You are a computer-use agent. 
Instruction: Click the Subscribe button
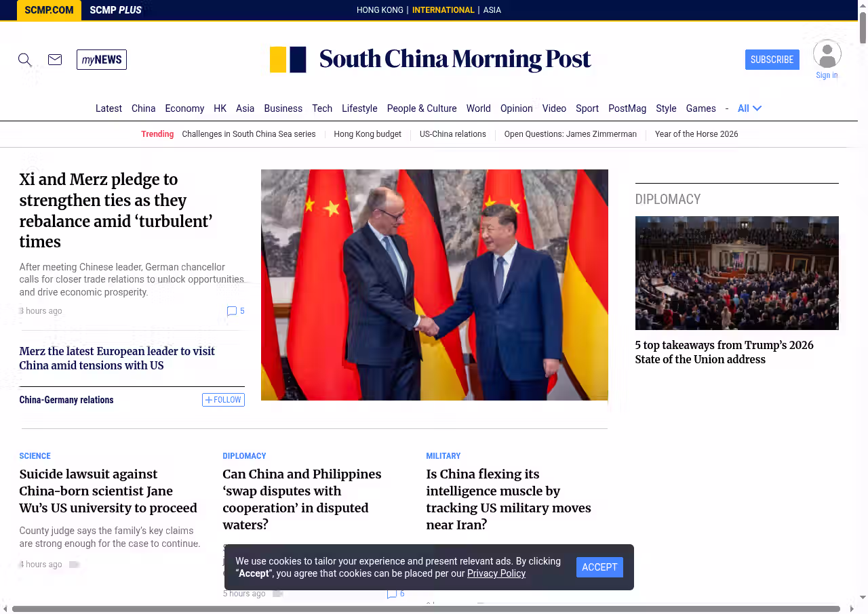click(772, 60)
